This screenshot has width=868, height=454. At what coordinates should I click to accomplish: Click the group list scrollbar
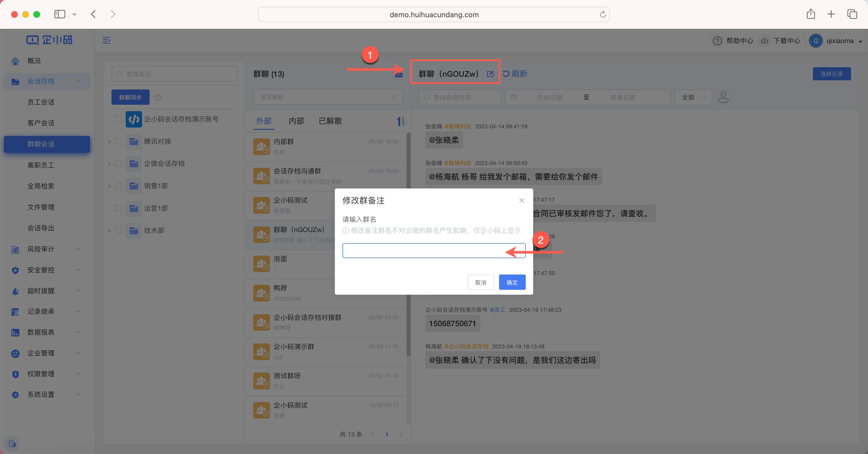[408, 244]
